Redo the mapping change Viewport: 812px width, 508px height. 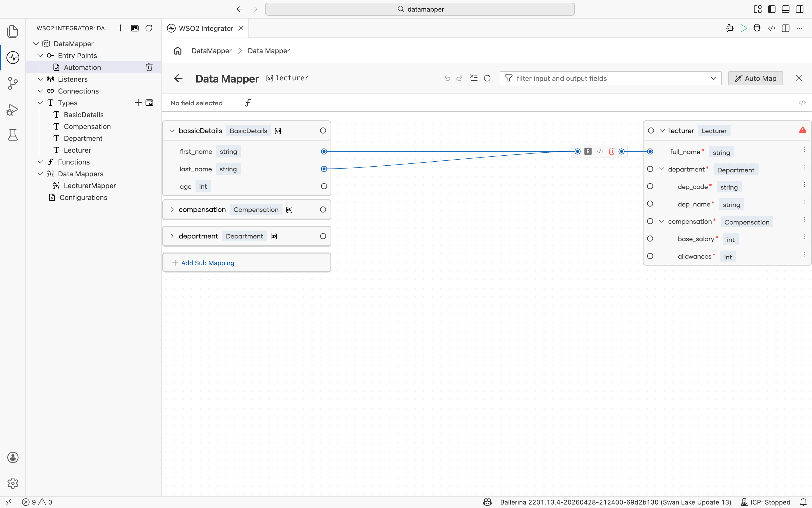459,78
